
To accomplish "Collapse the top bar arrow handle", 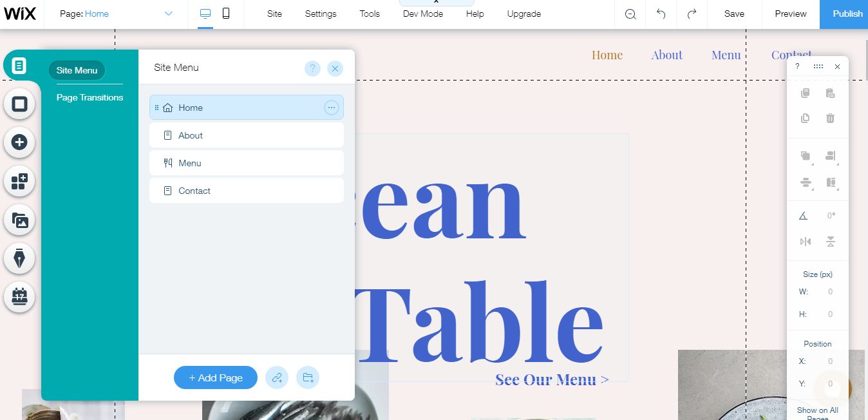I will (x=436, y=3).
